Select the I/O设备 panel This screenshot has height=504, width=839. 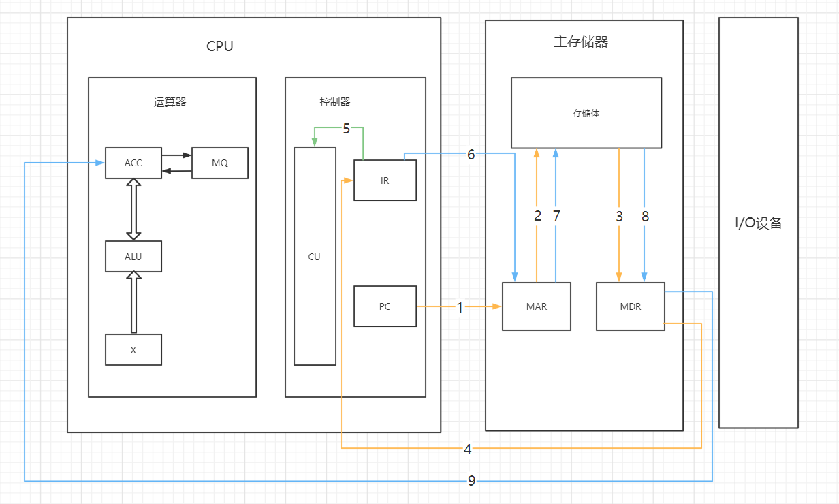coord(759,223)
